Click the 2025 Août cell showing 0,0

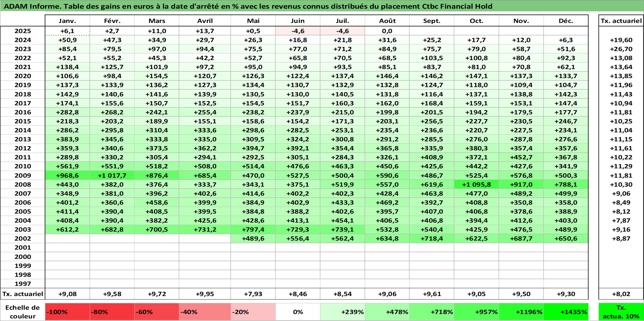387,31
